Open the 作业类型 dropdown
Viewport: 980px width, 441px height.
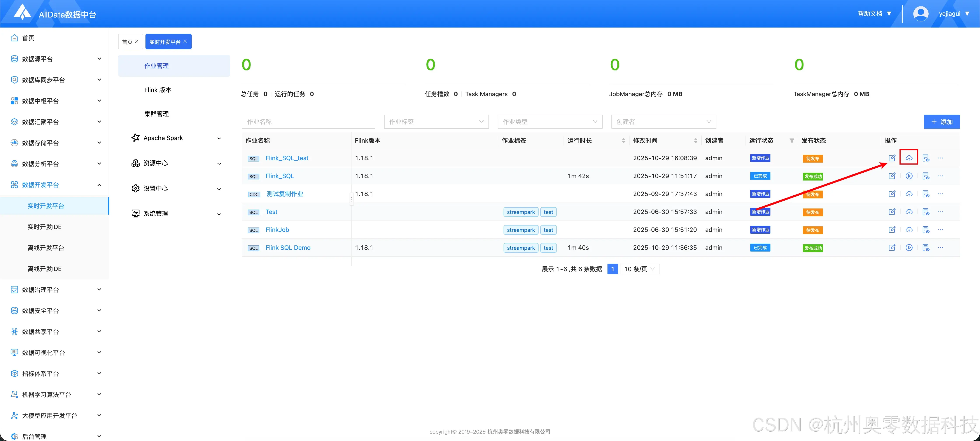point(550,122)
